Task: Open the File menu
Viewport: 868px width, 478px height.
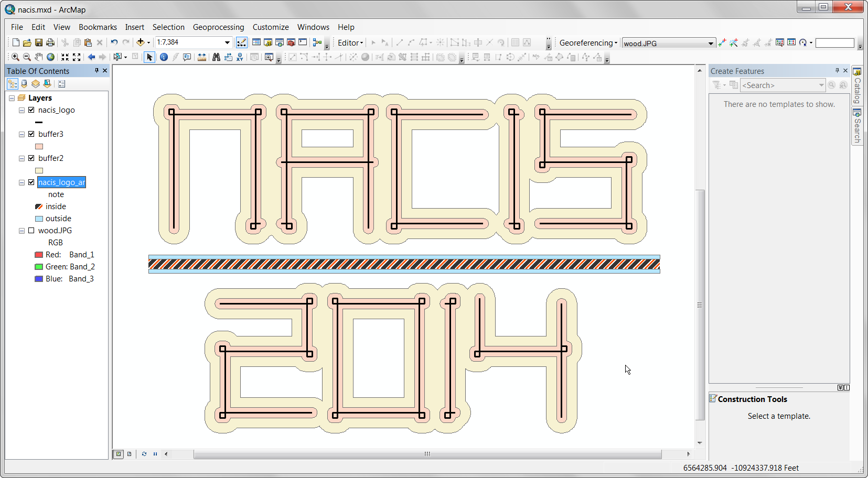Action: coord(17,27)
